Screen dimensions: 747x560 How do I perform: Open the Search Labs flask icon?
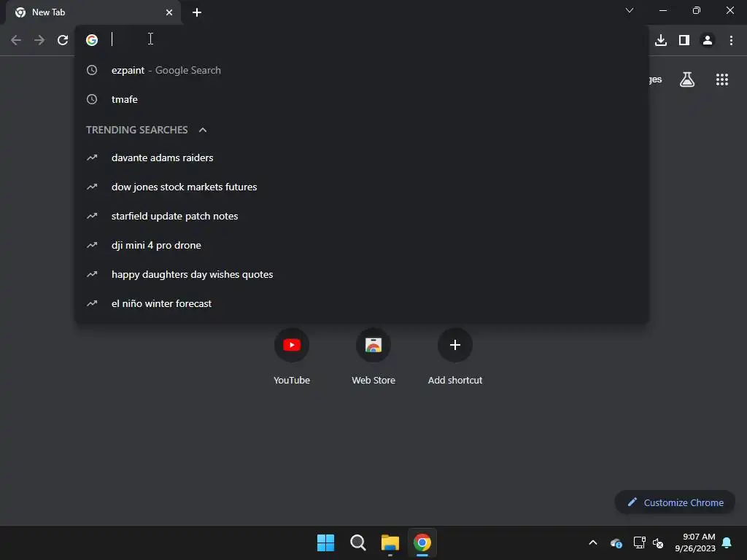tap(686, 79)
